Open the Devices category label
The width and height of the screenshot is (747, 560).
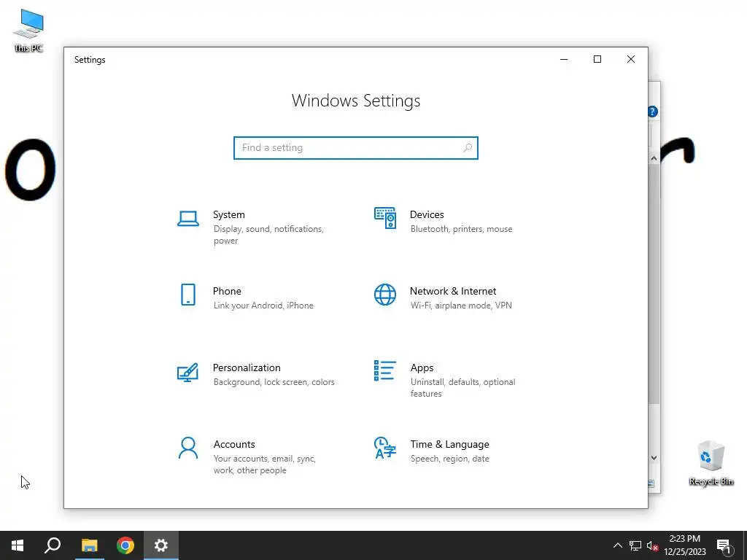click(427, 215)
